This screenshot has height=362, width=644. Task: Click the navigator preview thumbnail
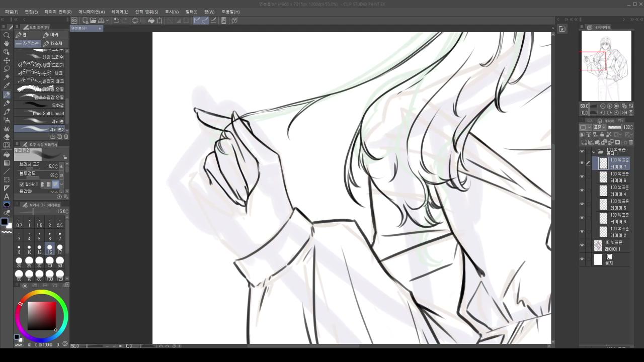coord(606,65)
